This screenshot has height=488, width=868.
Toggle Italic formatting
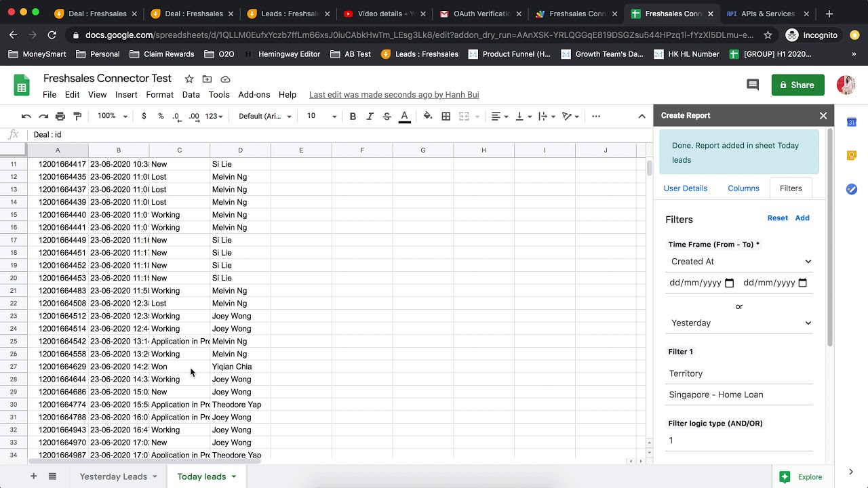tap(370, 117)
